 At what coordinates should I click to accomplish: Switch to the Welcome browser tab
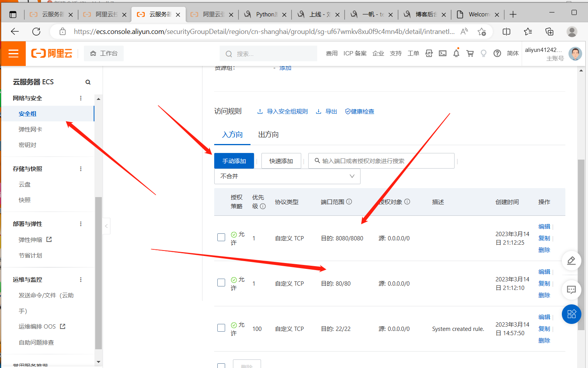[477, 14]
